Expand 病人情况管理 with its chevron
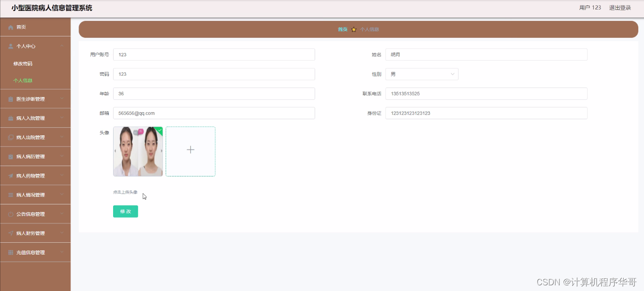The image size is (644, 291). [x=62, y=194]
